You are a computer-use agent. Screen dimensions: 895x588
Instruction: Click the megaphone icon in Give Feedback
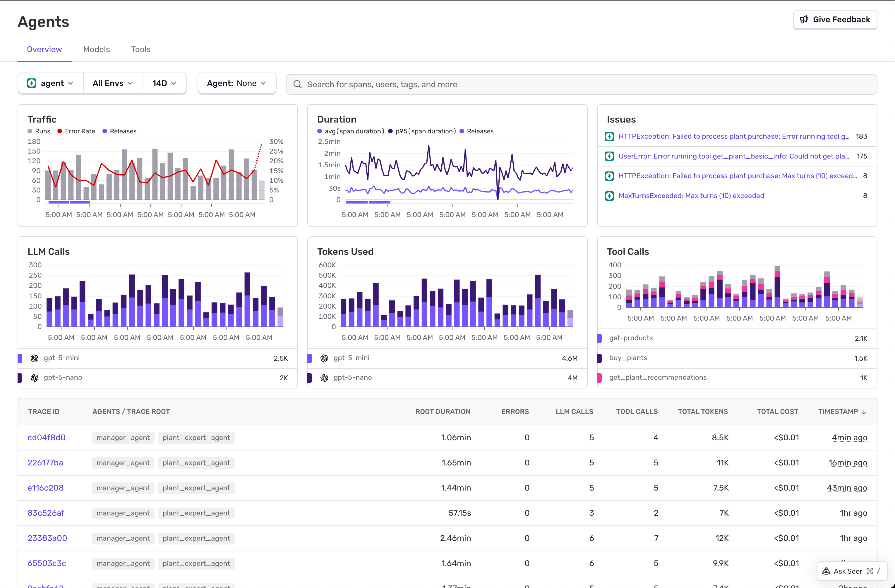[804, 20]
